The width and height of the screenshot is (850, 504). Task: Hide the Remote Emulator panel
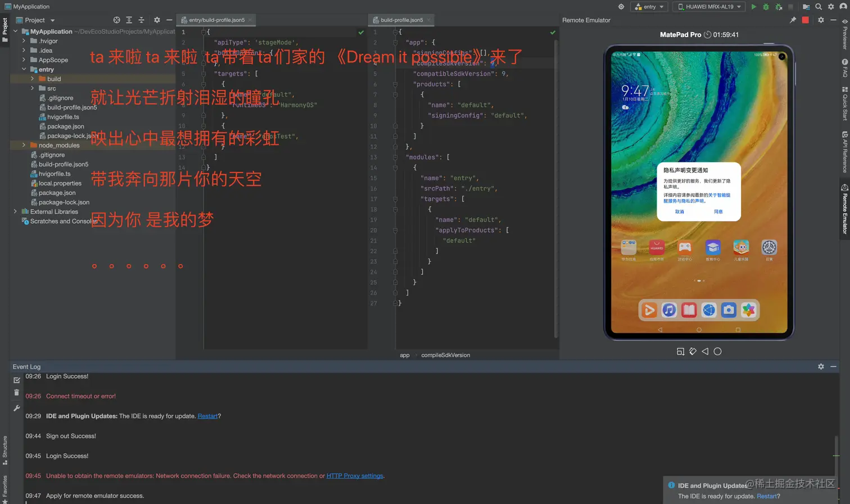point(833,20)
